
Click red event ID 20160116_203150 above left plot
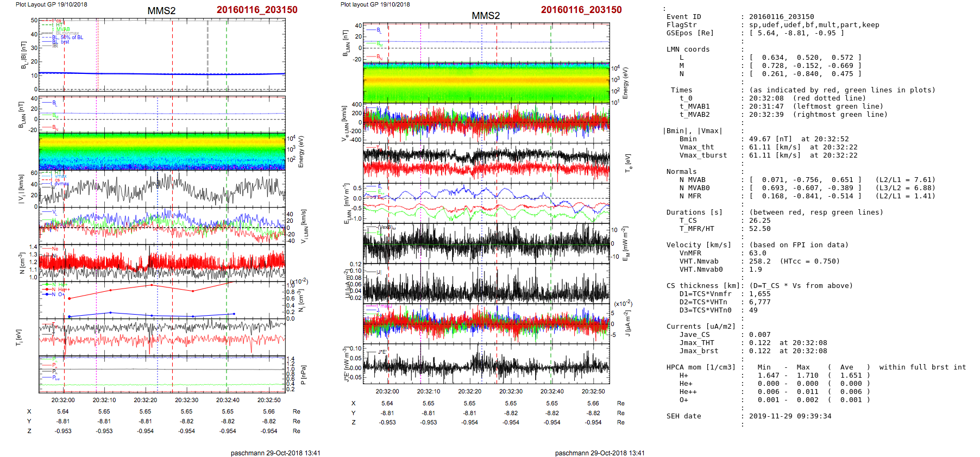257,10
